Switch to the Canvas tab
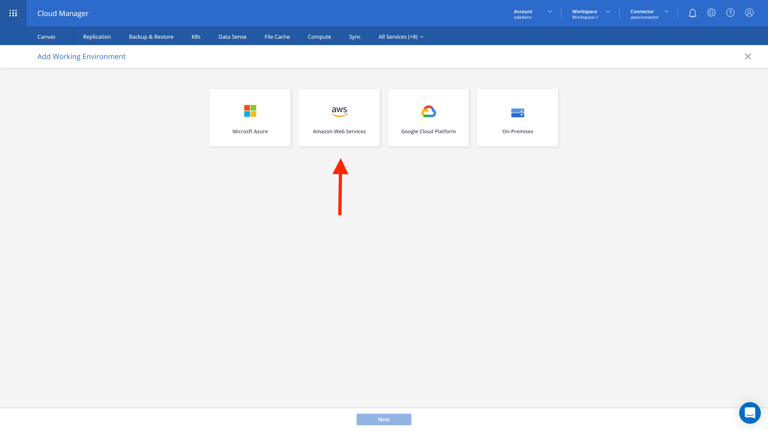 [x=47, y=37]
